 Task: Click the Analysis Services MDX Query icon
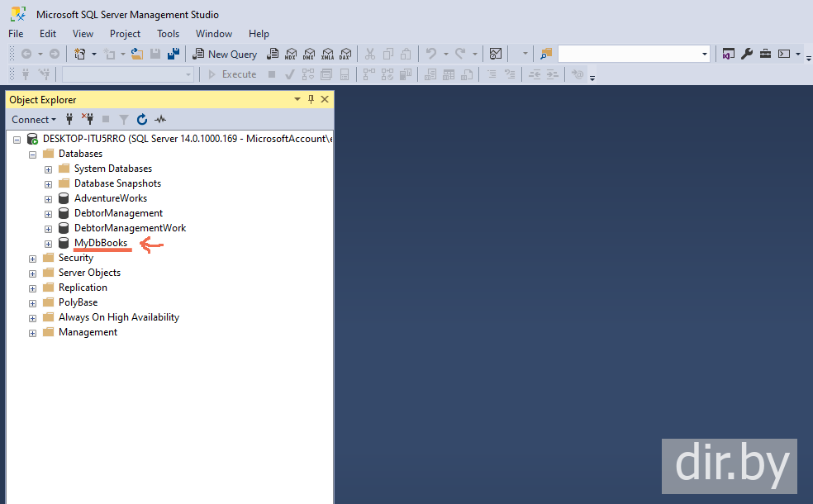[291, 54]
